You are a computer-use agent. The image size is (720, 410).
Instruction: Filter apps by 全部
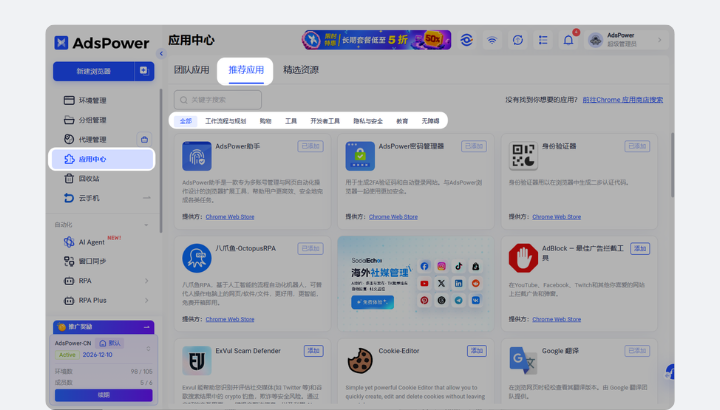186,121
